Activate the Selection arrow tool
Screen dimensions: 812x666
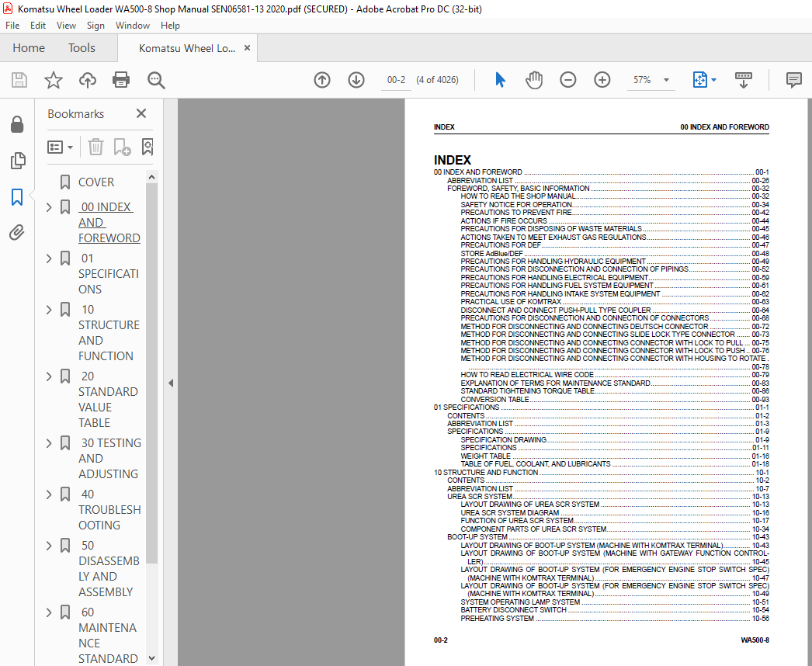(x=500, y=80)
